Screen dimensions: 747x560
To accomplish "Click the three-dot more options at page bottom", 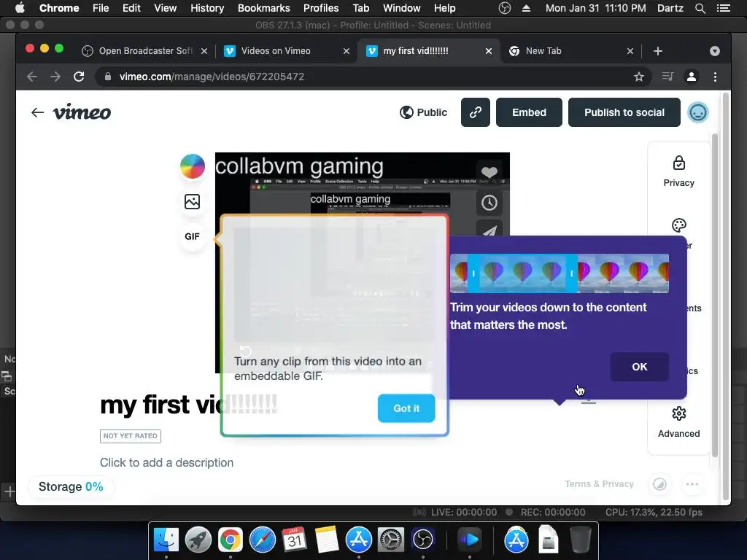I will click(692, 484).
